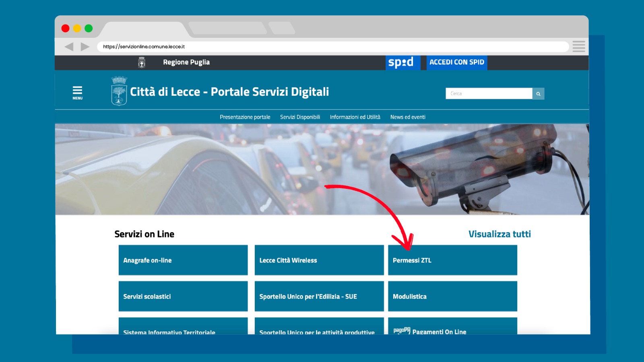Click Città di Lecce - Portale Servizi Digitali title
Viewport: 644px width, 362px height.
(x=229, y=92)
